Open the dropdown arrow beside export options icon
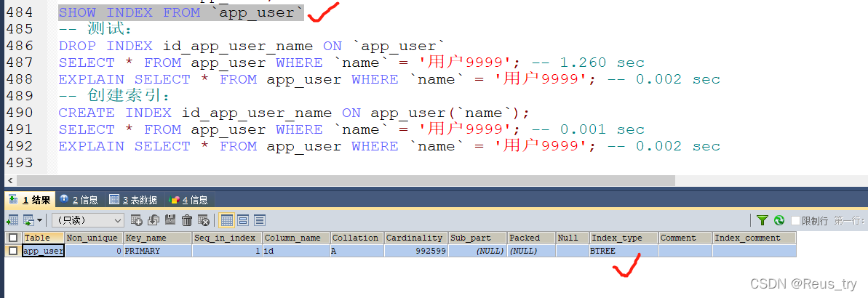 [39, 221]
